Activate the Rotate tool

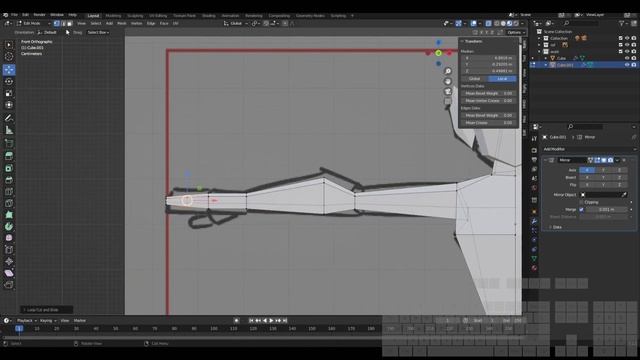point(9,81)
